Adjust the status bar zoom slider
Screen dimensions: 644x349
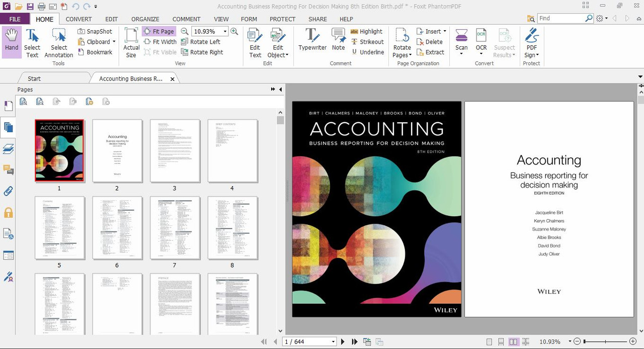(605, 341)
